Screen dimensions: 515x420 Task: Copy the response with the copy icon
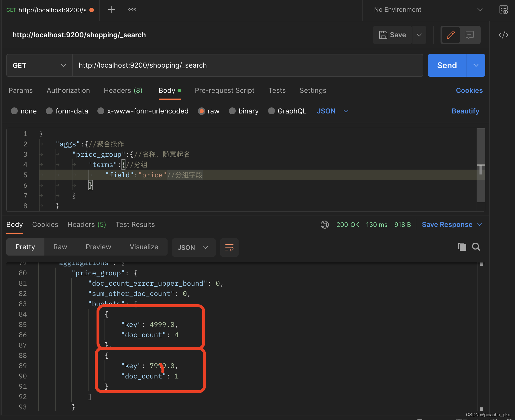click(x=462, y=247)
